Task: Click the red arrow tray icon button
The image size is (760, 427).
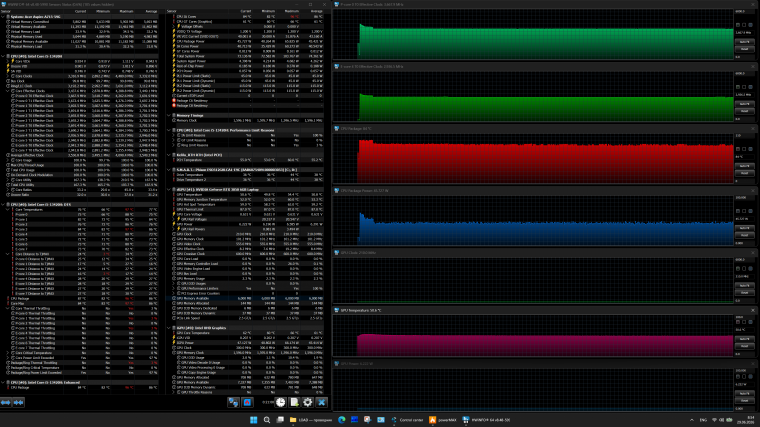Action: [247, 402]
